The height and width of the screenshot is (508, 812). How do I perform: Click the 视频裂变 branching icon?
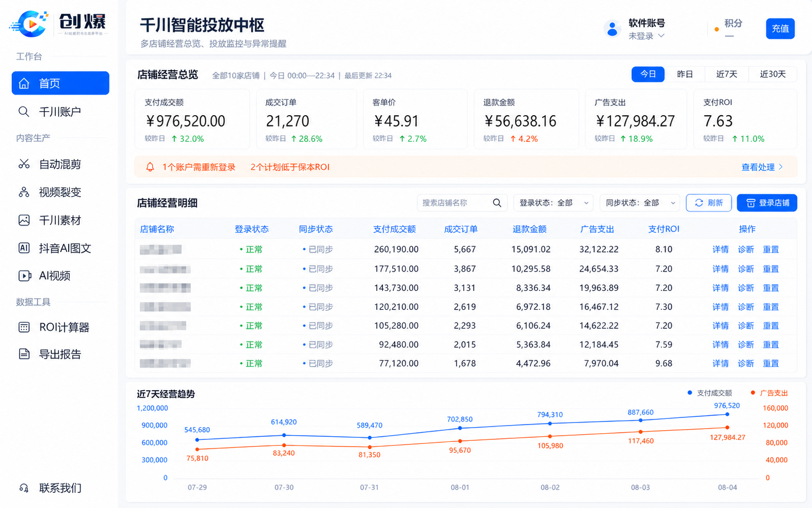(24, 192)
